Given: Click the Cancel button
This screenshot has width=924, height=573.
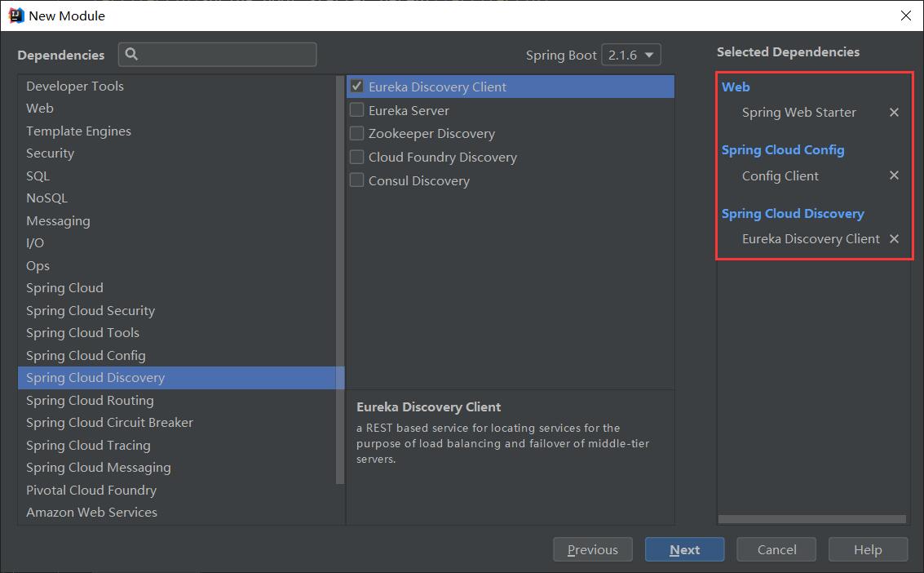Looking at the screenshot, I should [776, 549].
